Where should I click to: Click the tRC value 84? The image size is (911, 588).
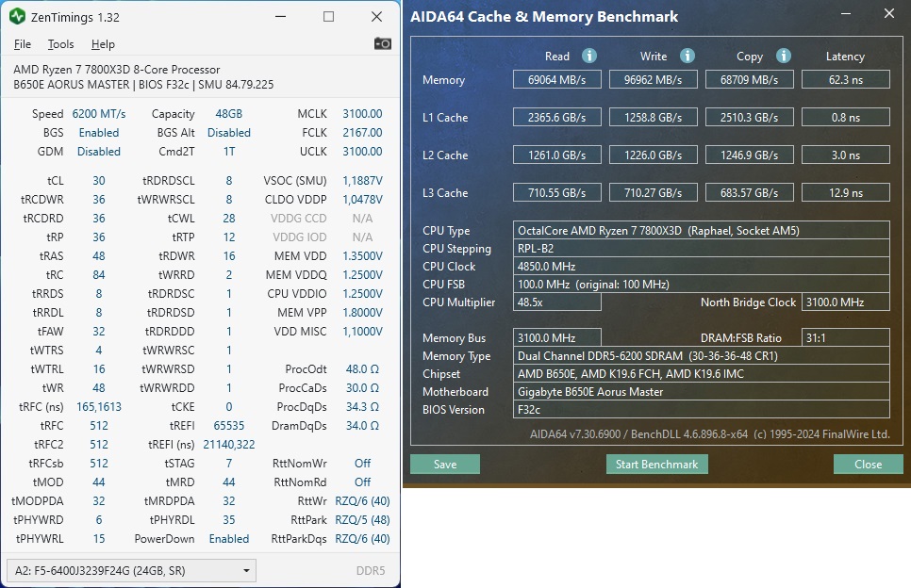(x=99, y=274)
